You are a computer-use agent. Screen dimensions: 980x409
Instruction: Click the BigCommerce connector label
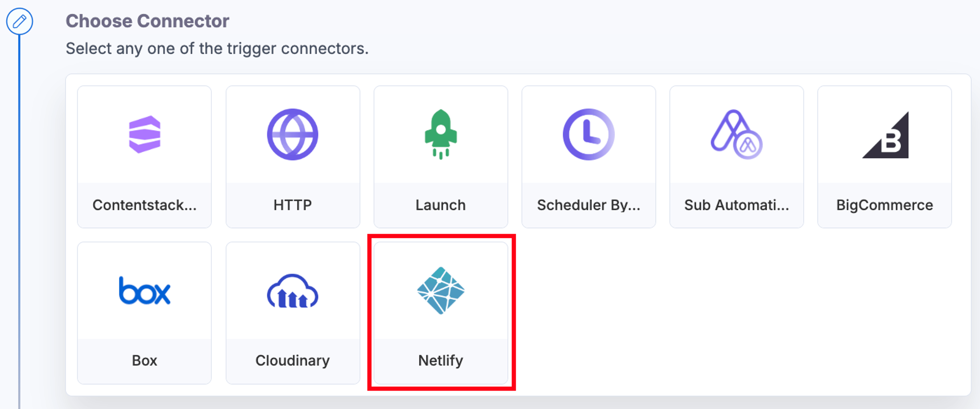885,205
